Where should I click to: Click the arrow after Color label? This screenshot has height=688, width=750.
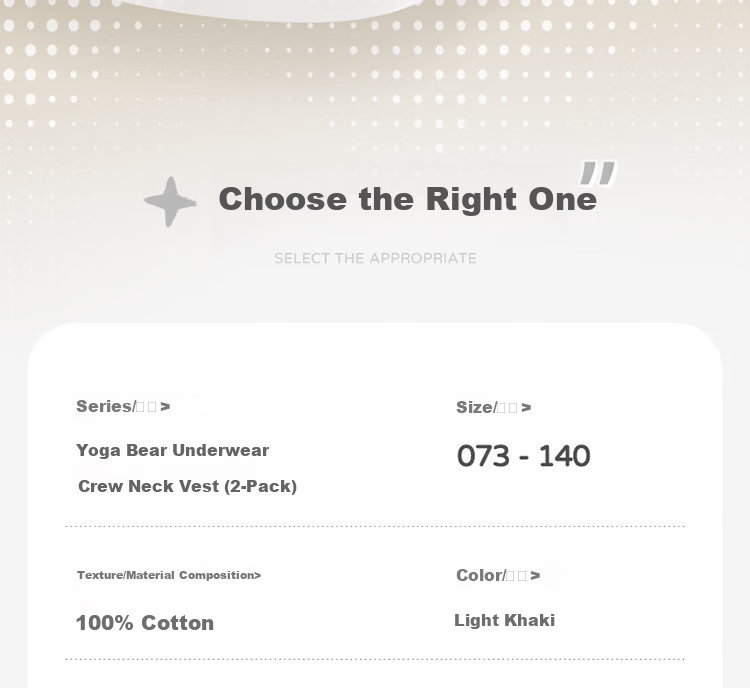point(535,576)
